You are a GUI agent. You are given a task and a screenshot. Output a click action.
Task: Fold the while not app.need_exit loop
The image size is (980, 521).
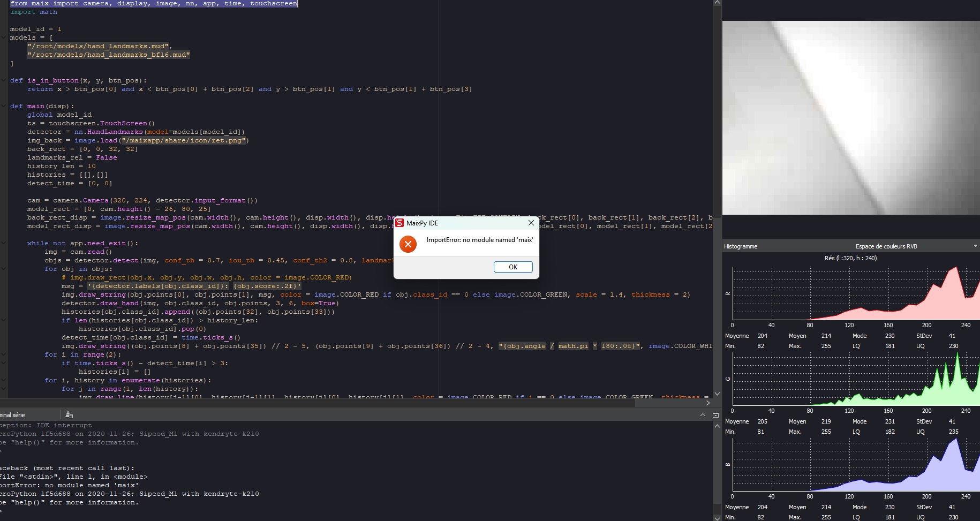[x=4, y=243]
